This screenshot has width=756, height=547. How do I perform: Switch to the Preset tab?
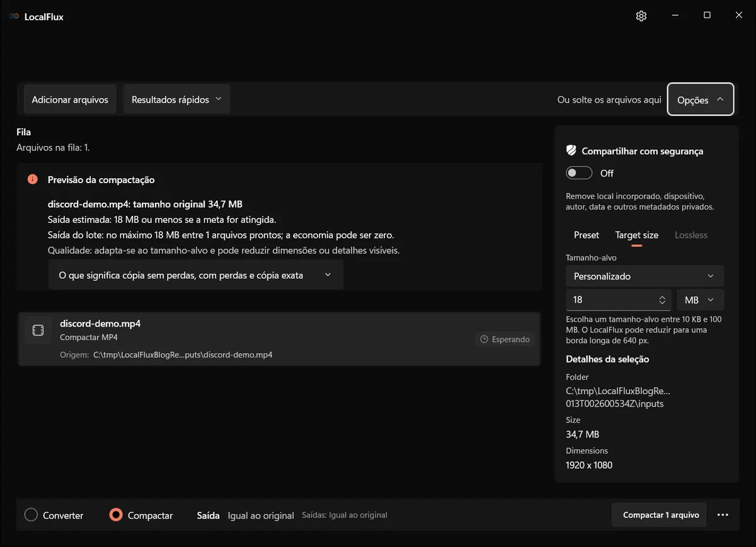point(587,235)
